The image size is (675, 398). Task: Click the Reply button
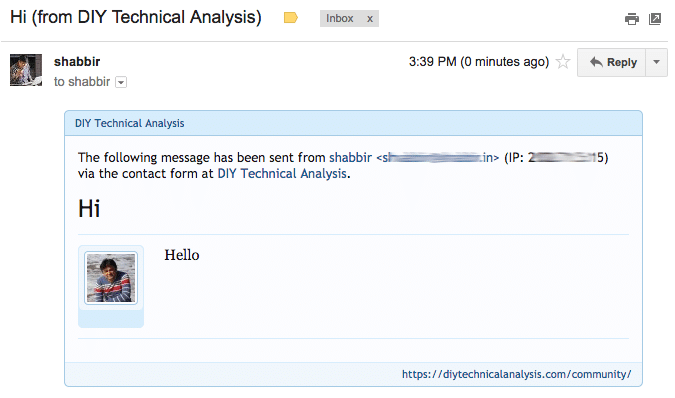coord(612,62)
